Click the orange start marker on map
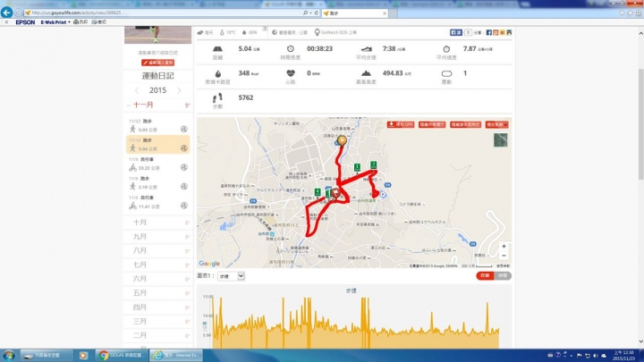The image size is (644, 362). coord(342,141)
